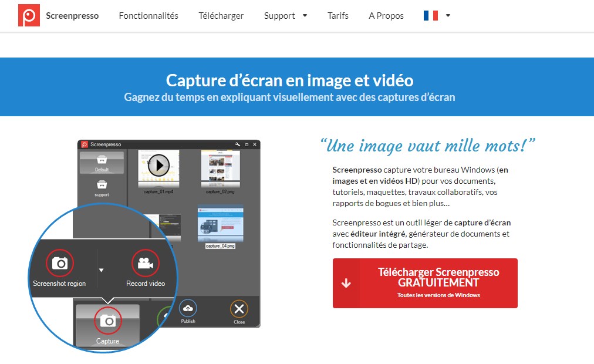This screenshot has width=594, height=364.
Task: Click the wrench settings icon in Screenpresso window
Action: click(238, 144)
